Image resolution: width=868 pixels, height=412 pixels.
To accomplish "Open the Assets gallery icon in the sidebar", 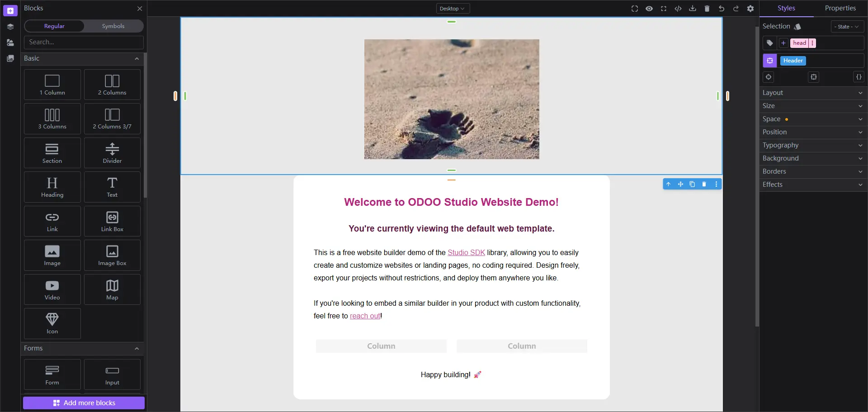I will coord(10,58).
